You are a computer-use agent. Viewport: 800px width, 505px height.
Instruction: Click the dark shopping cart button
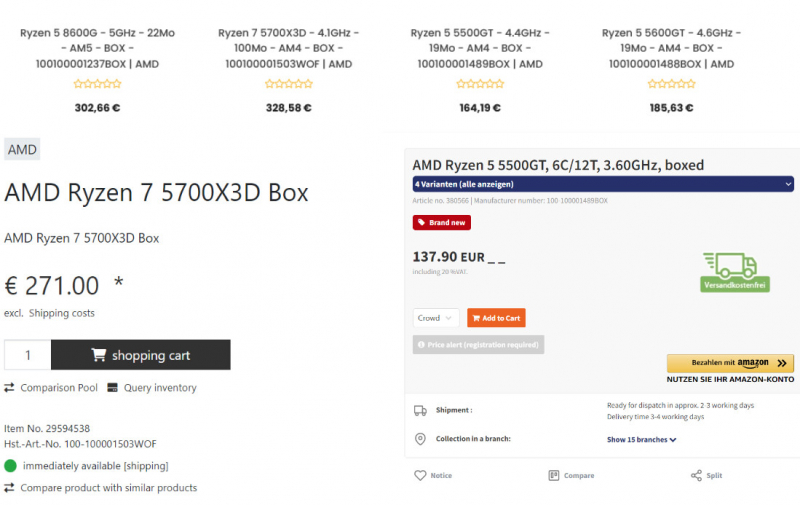pos(141,355)
